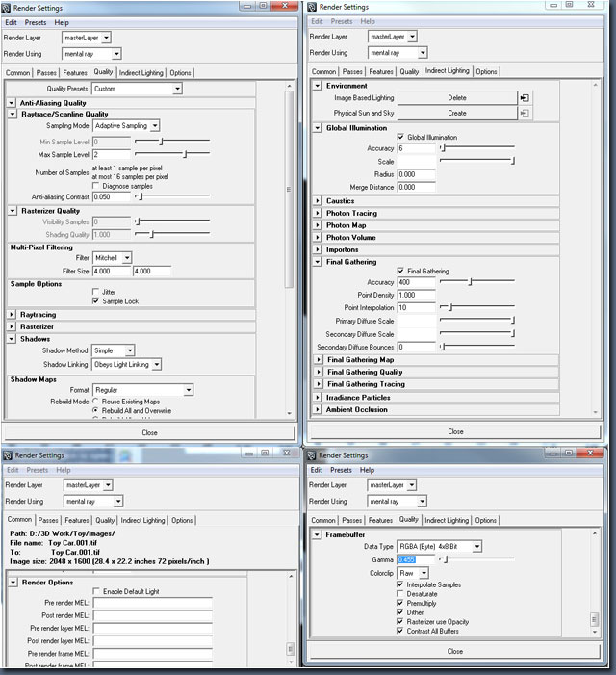Click Image Based Lighting connection icon
This screenshot has height=675, width=616.
[525, 98]
